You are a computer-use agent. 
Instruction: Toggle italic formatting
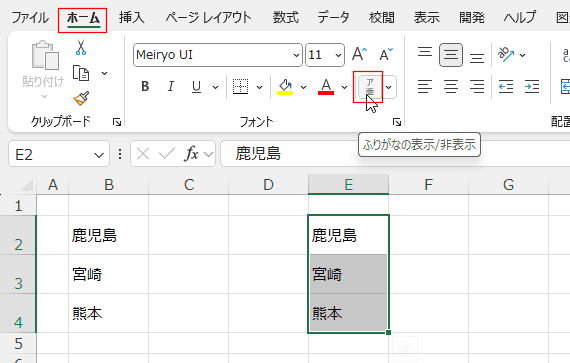pyautogui.click(x=170, y=86)
